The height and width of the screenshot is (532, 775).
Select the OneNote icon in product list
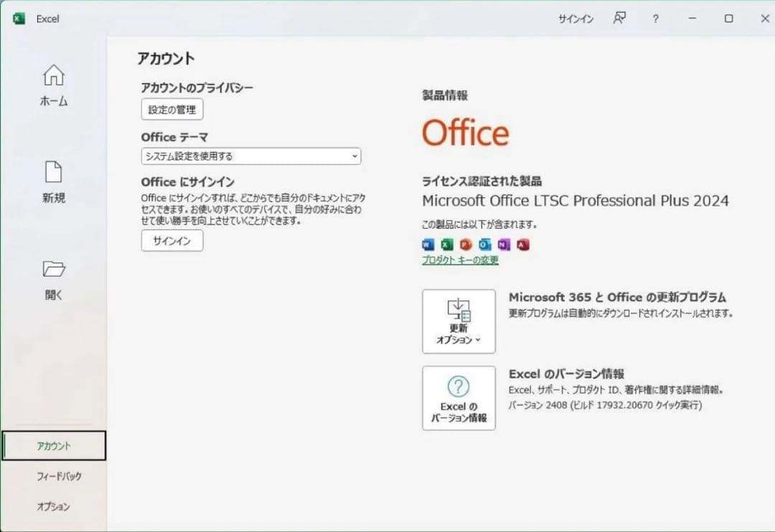pyautogui.click(x=504, y=244)
